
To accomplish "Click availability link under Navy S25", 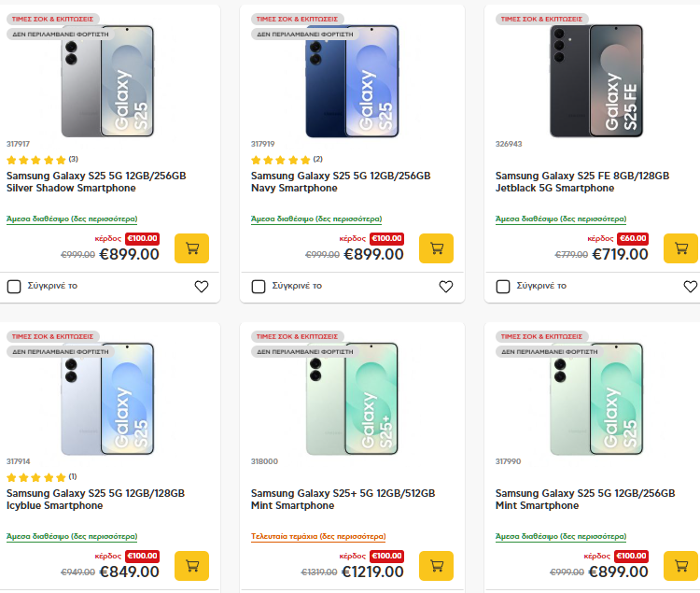I will 316,219.
